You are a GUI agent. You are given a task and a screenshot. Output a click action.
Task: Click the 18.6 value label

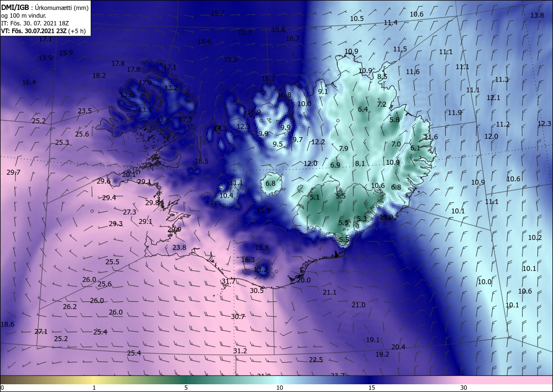click(7, 325)
